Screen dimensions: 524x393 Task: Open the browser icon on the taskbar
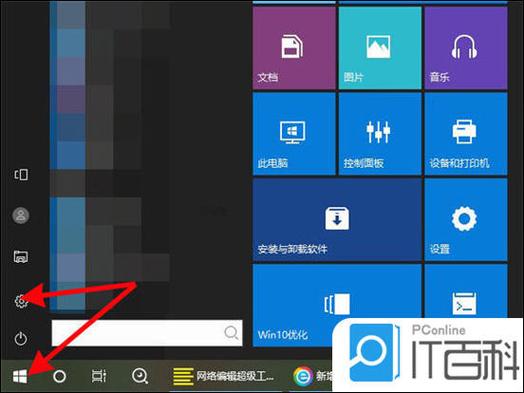[x=303, y=377]
